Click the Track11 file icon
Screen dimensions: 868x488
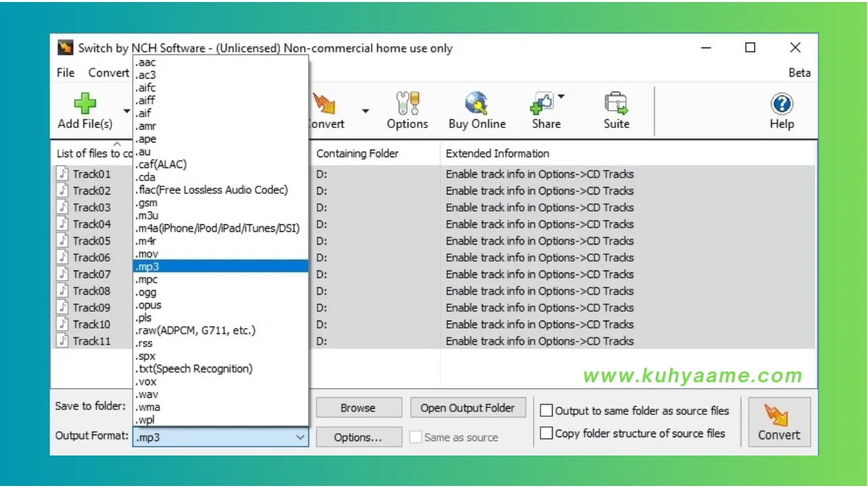click(62, 340)
